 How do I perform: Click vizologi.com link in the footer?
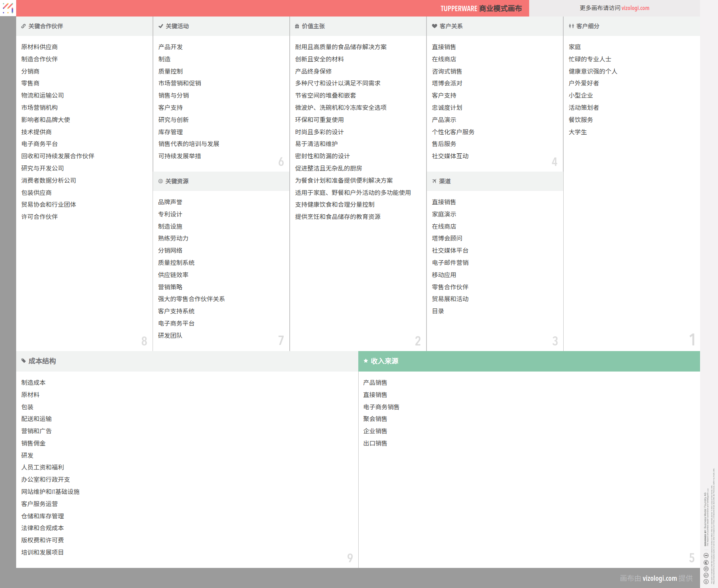click(x=659, y=578)
